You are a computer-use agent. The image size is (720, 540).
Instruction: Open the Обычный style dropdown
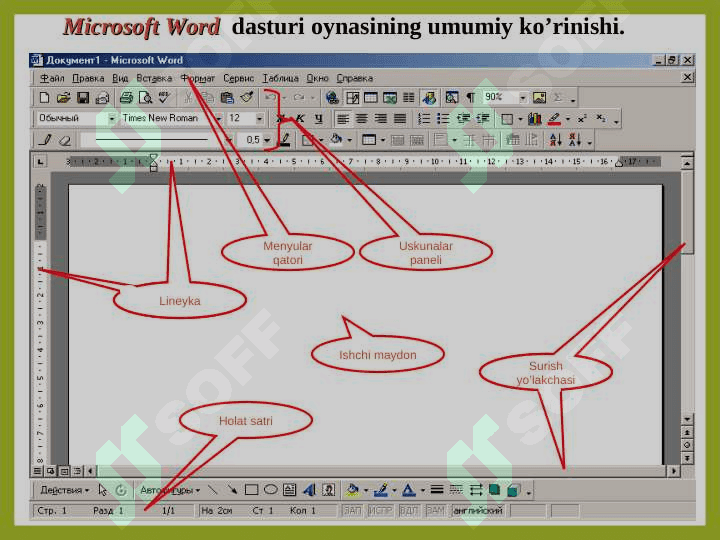(x=112, y=119)
